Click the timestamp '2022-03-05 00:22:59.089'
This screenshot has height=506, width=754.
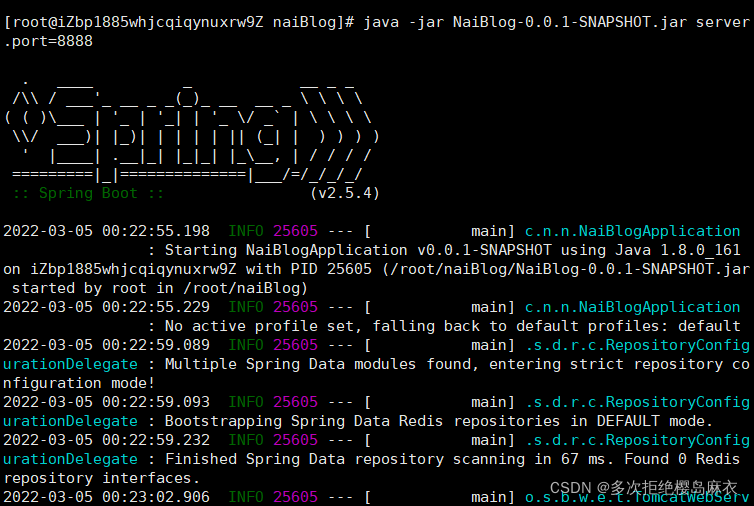(x=107, y=345)
